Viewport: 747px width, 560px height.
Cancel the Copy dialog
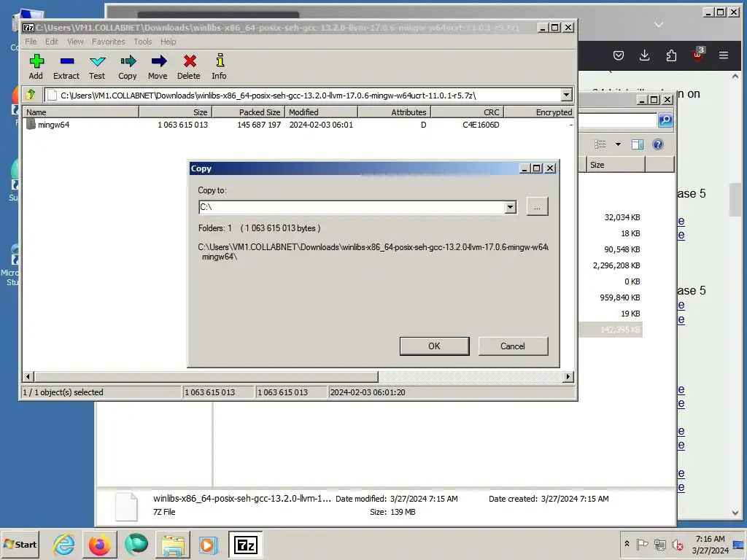point(513,346)
